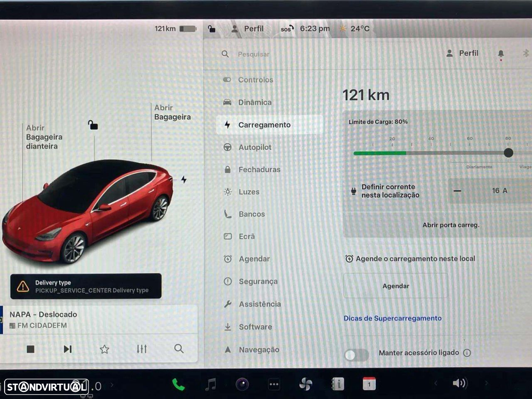Open climate fan icon in bottom bar
This screenshot has height=399, width=532.
point(305,384)
